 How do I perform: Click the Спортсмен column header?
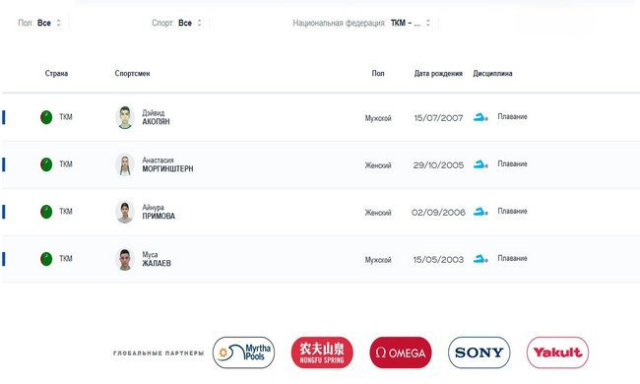[132, 73]
